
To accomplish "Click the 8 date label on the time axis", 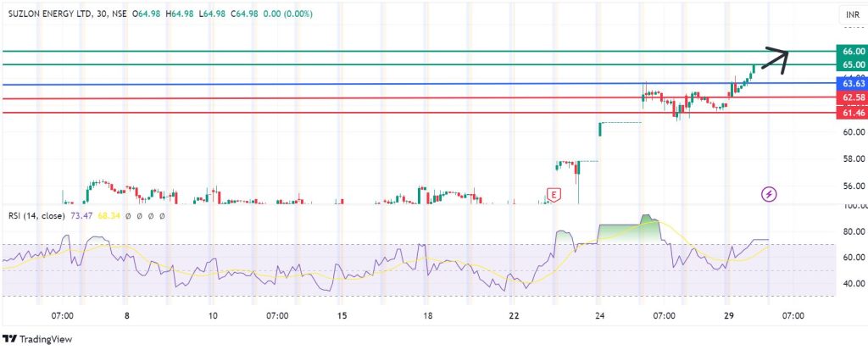I will point(127,315).
